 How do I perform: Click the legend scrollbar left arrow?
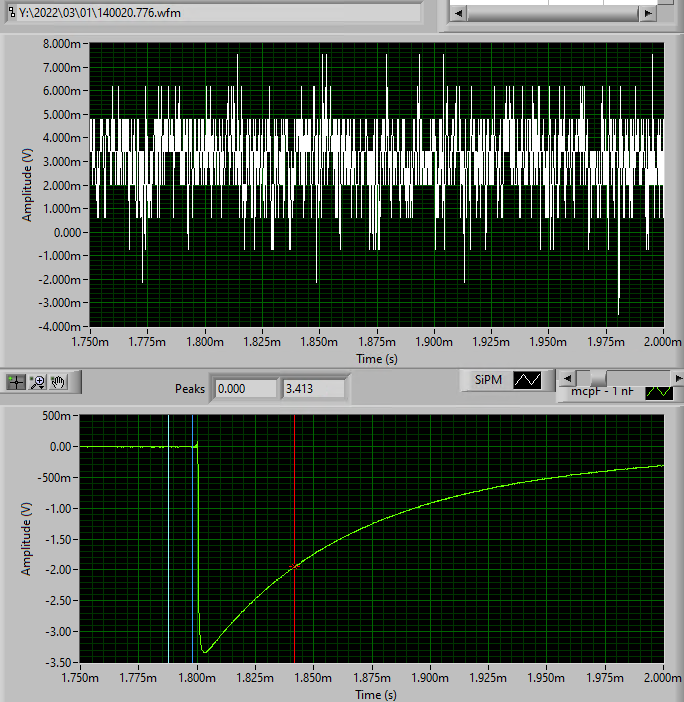click(x=568, y=378)
